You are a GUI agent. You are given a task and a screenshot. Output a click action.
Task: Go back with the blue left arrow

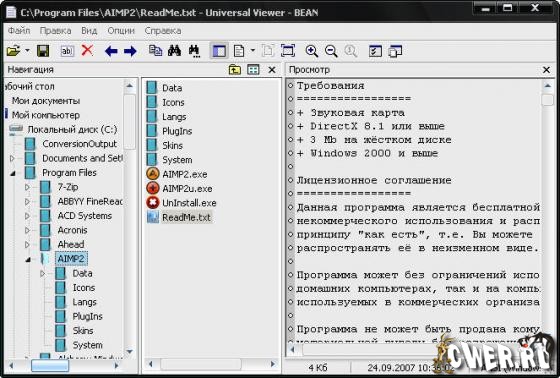111,51
